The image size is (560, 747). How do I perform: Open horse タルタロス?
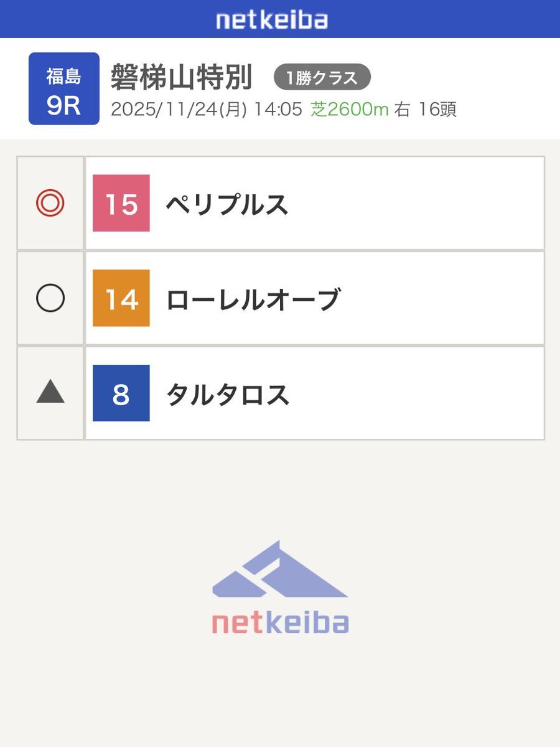[228, 395]
